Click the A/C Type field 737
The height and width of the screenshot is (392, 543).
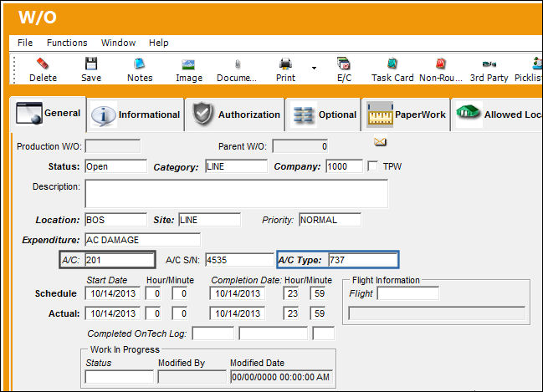(x=362, y=260)
